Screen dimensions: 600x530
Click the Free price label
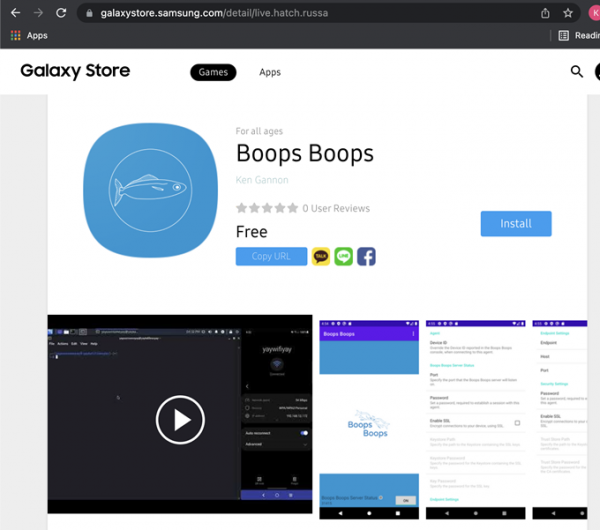coord(251,232)
